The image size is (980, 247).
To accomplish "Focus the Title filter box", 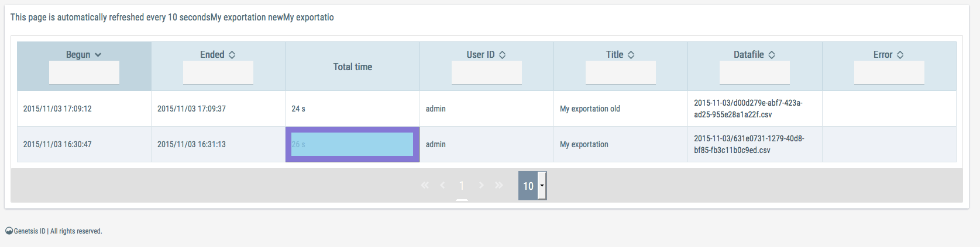I will click(x=621, y=72).
